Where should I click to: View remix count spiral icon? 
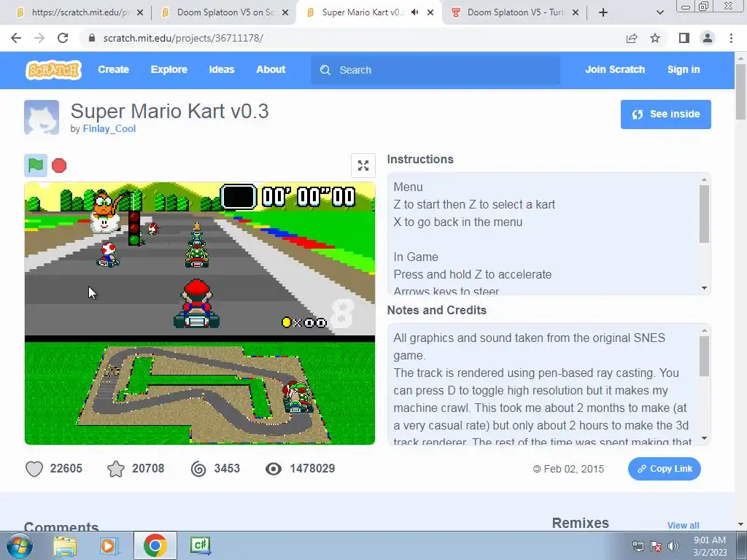click(198, 469)
